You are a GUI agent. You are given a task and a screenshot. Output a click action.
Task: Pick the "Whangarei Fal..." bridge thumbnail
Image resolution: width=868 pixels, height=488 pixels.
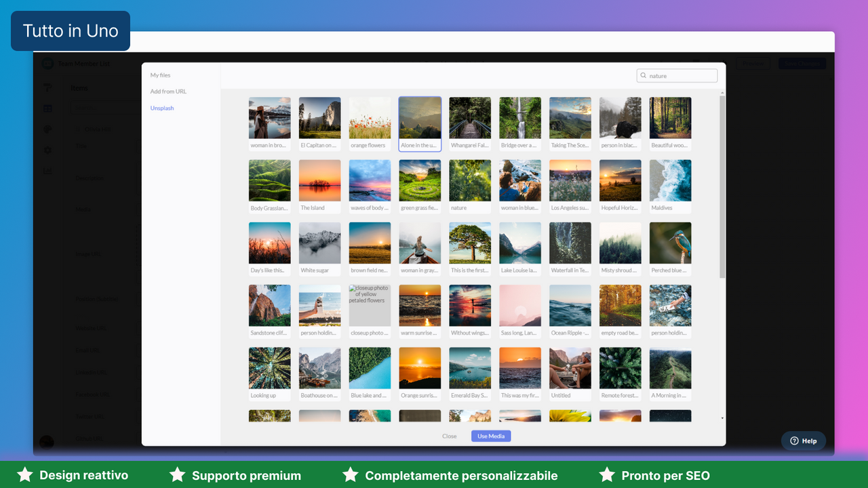tap(470, 123)
